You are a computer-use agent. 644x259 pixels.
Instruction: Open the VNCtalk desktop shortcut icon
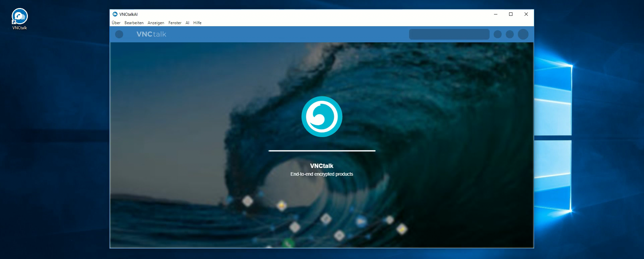(19, 17)
